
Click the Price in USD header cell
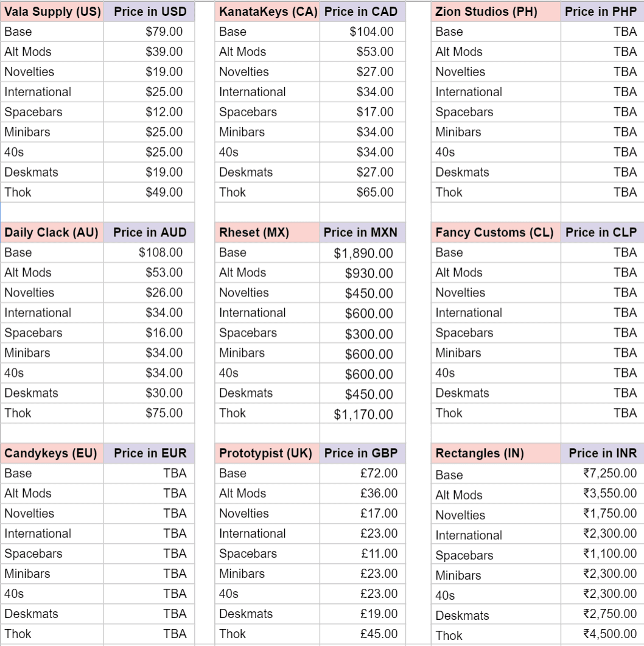[150, 12]
